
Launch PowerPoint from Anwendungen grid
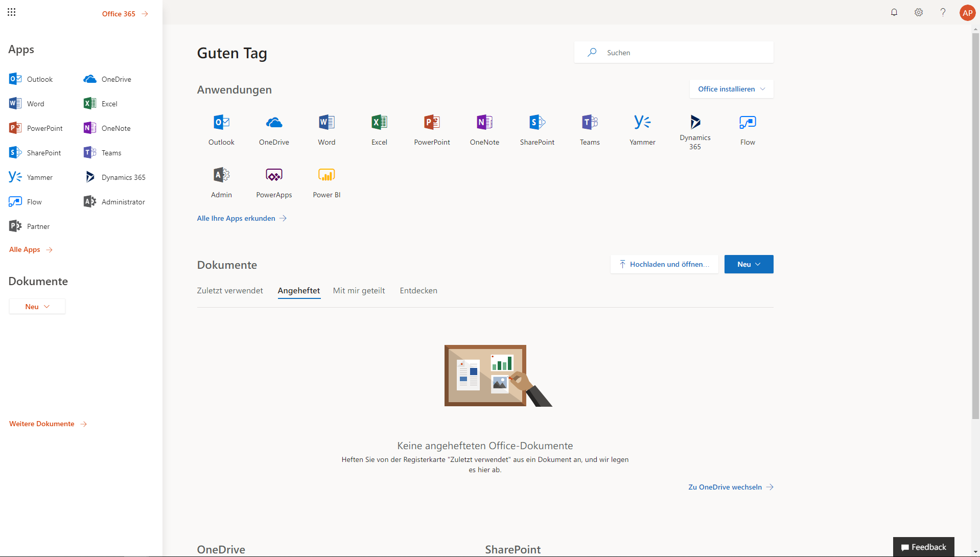pyautogui.click(x=432, y=130)
